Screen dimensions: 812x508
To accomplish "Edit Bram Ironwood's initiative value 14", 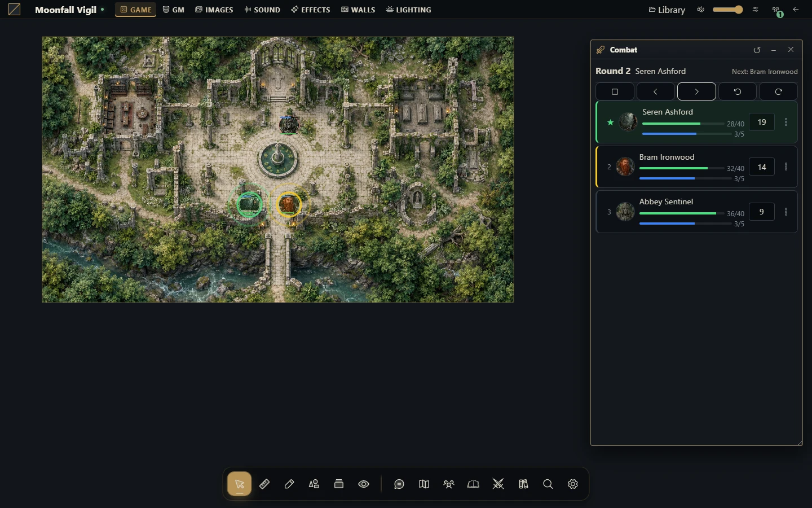I will 762,167.
